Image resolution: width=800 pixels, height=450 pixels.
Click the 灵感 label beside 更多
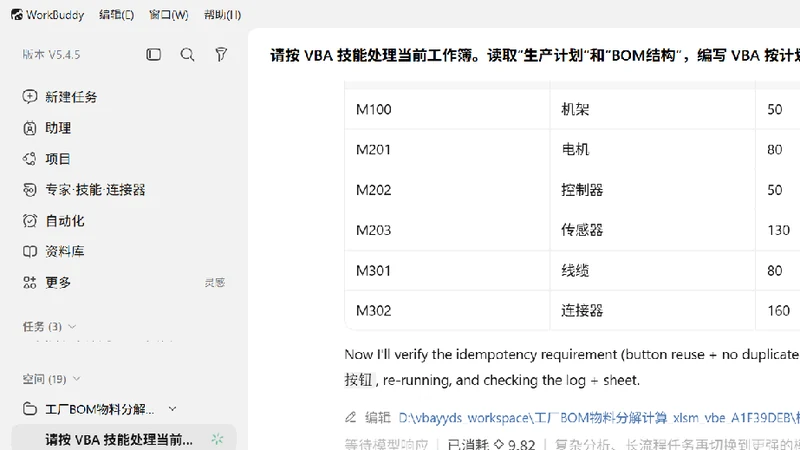[215, 283]
